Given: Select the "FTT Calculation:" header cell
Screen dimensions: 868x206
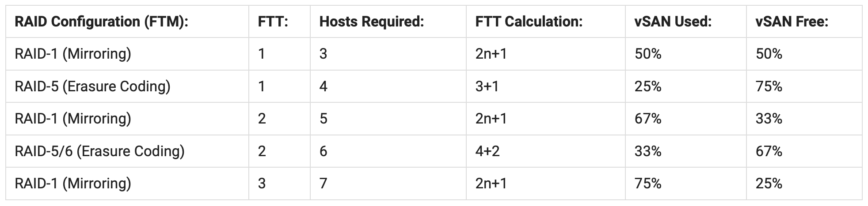Looking at the screenshot, I should pyautogui.click(x=529, y=22).
